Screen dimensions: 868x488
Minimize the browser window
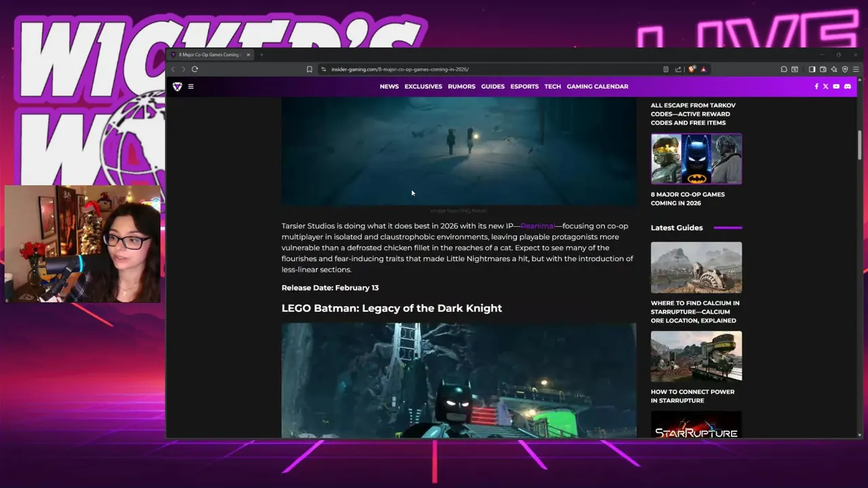pyautogui.click(x=822, y=55)
